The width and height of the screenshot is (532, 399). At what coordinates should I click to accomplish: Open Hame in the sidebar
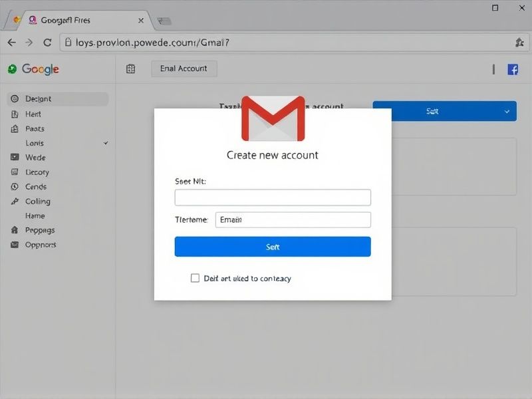[x=35, y=215]
